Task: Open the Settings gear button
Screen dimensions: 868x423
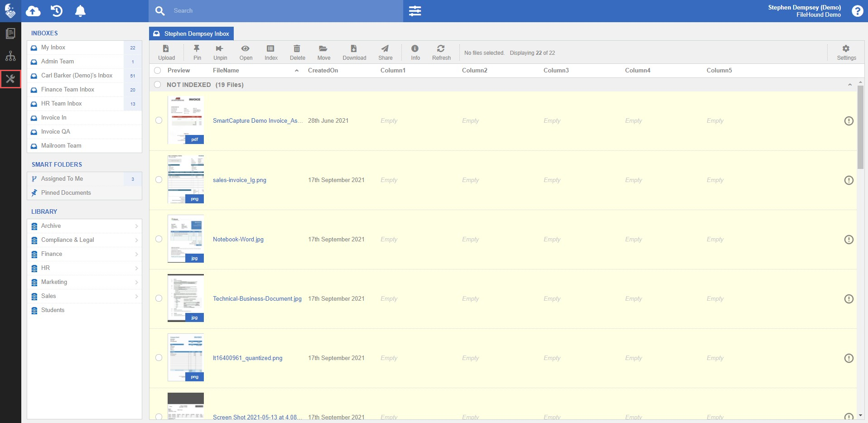Action: point(846,53)
